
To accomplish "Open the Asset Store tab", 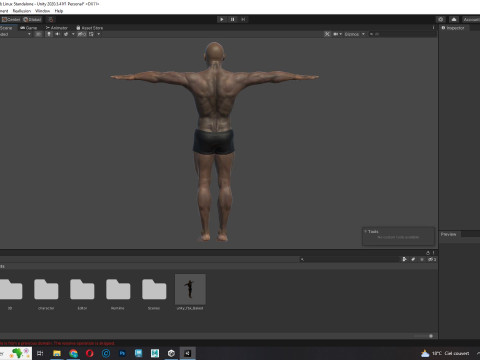I will pos(90,28).
